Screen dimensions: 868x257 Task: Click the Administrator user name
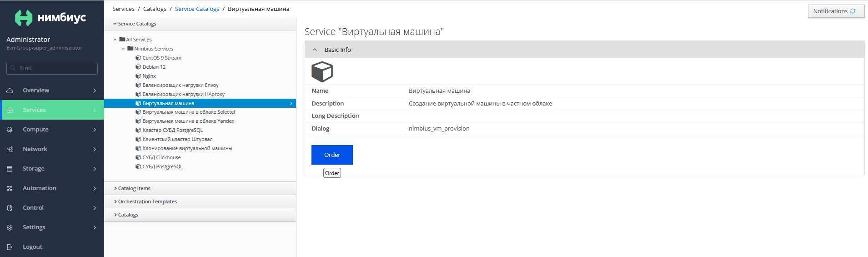(x=28, y=40)
